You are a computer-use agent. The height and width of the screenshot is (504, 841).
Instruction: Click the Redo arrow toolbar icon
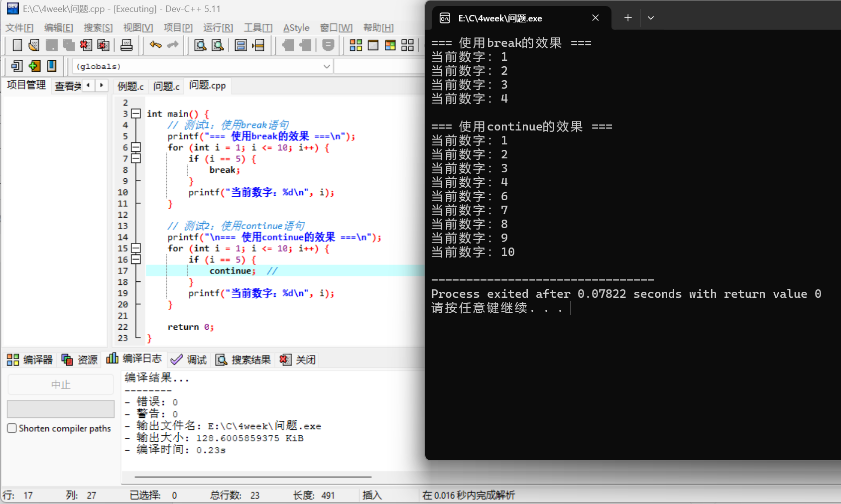click(173, 45)
